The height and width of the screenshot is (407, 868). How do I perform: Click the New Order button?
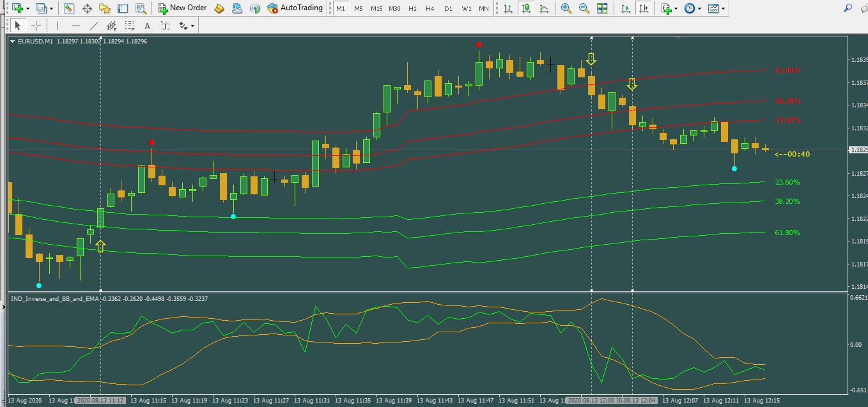(x=182, y=8)
